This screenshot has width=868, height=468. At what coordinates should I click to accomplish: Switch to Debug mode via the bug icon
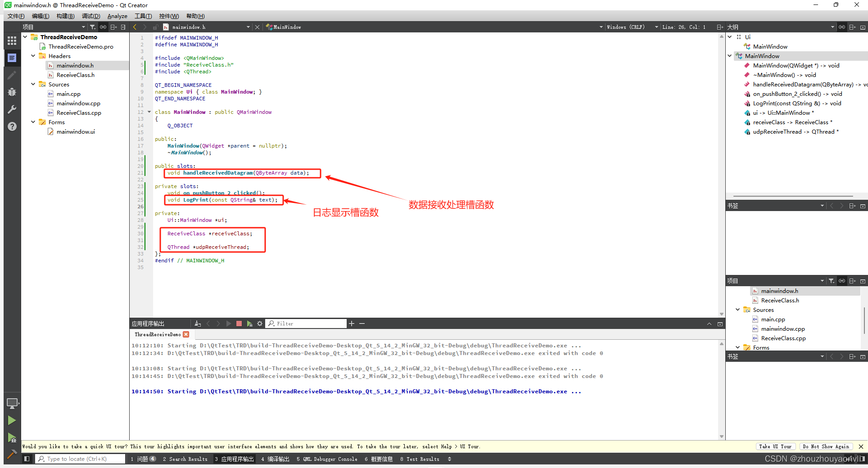point(12,92)
